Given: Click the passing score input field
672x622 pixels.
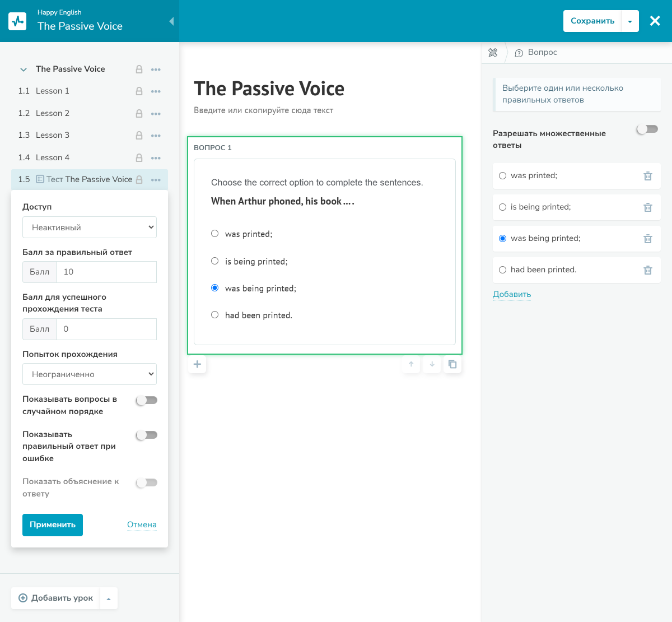Looking at the screenshot, I should (106, 329).
